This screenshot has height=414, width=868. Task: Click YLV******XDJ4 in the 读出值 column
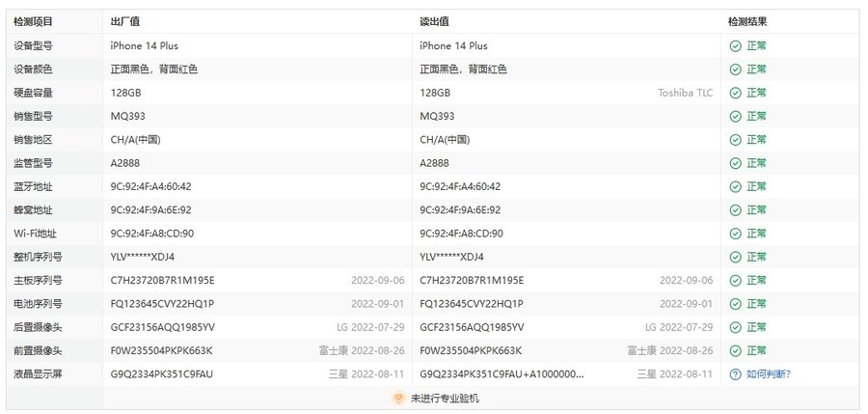tap(451, 257)
